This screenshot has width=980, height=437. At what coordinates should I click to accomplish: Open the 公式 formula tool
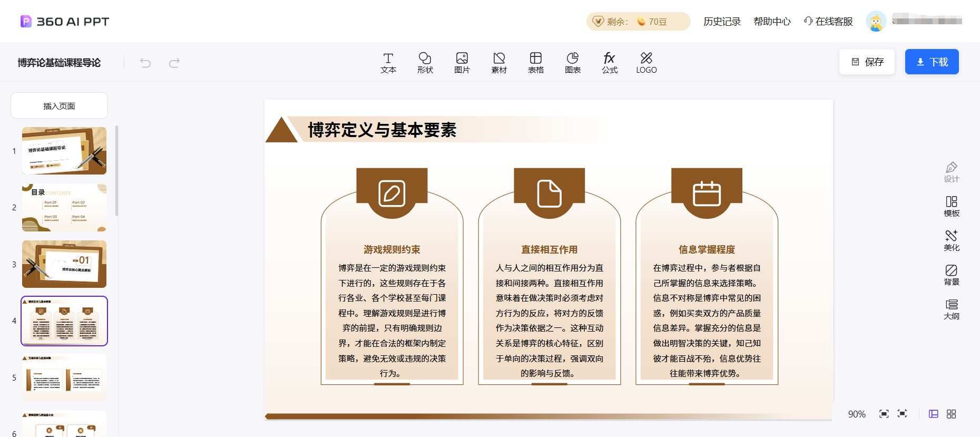pyautogui.click(x=610, y=63)
